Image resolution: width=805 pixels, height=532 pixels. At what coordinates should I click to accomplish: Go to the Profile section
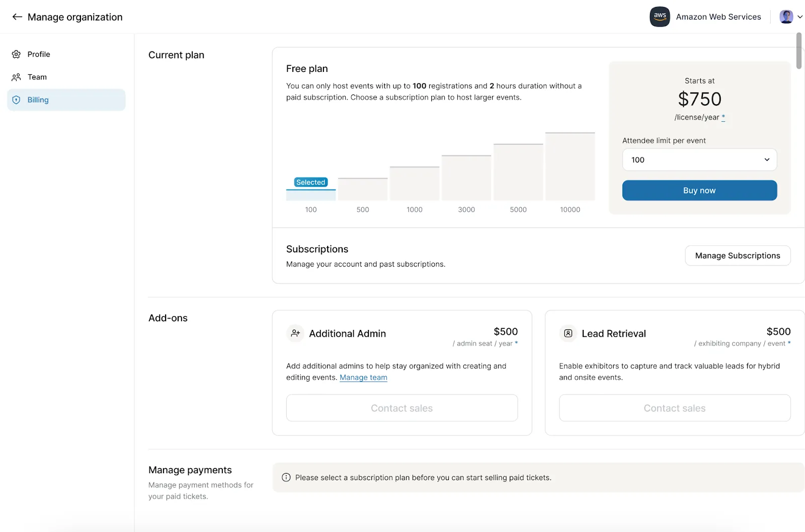pyautogui.click(x=39, y=54)
